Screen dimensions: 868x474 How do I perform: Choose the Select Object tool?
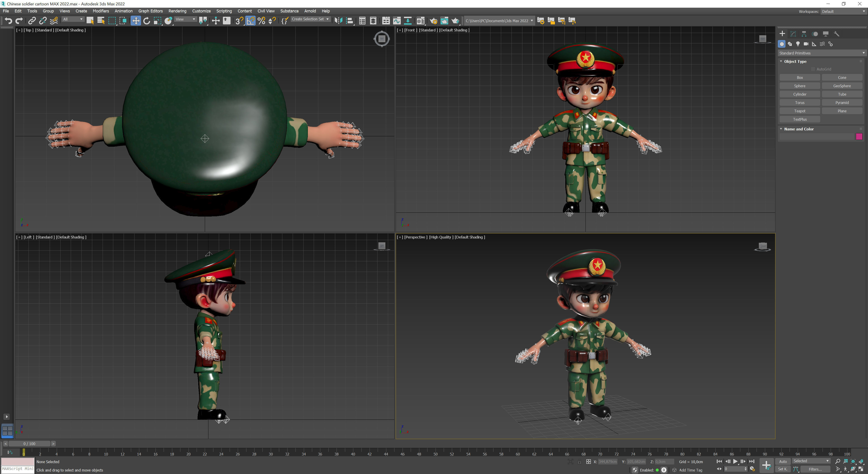[x=90, y=21]
